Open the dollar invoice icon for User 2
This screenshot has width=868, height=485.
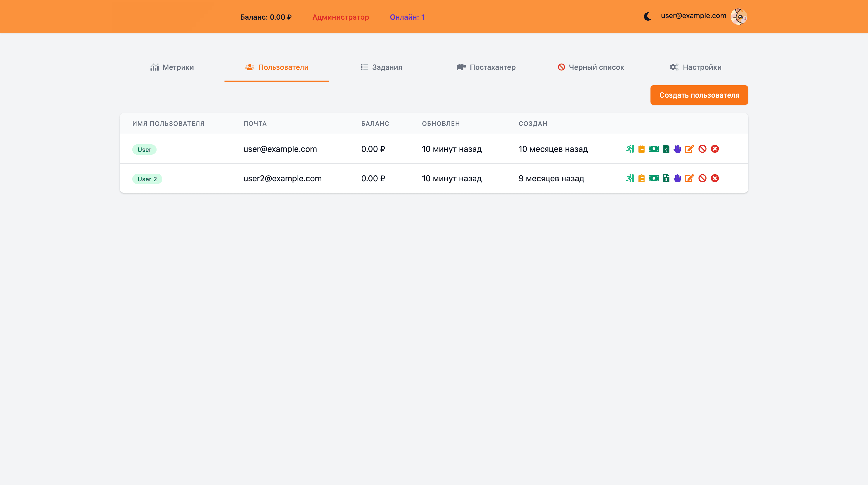coord(666,178)
